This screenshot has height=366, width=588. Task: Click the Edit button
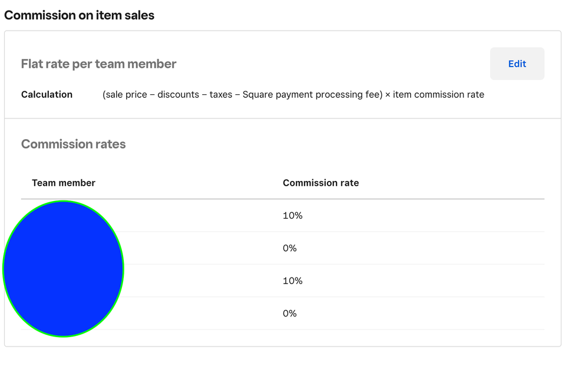(517, 64)
